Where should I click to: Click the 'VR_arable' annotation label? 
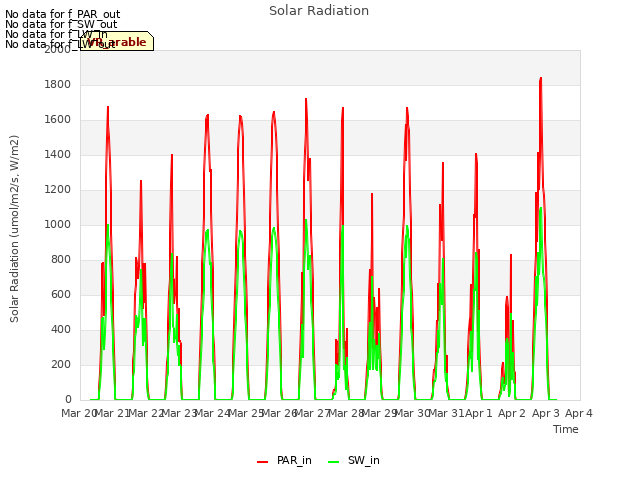coord(117,41)
